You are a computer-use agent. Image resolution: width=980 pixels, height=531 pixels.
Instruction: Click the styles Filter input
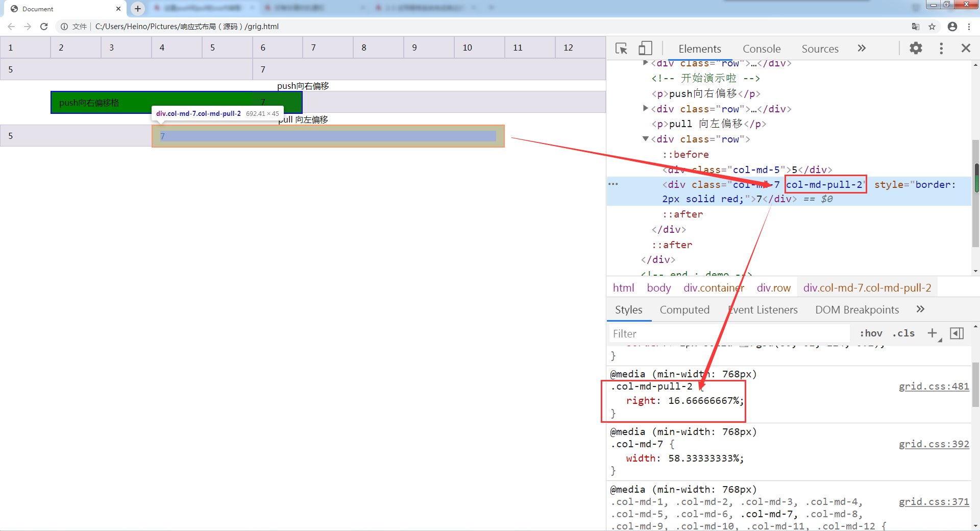tap(730, 333)
